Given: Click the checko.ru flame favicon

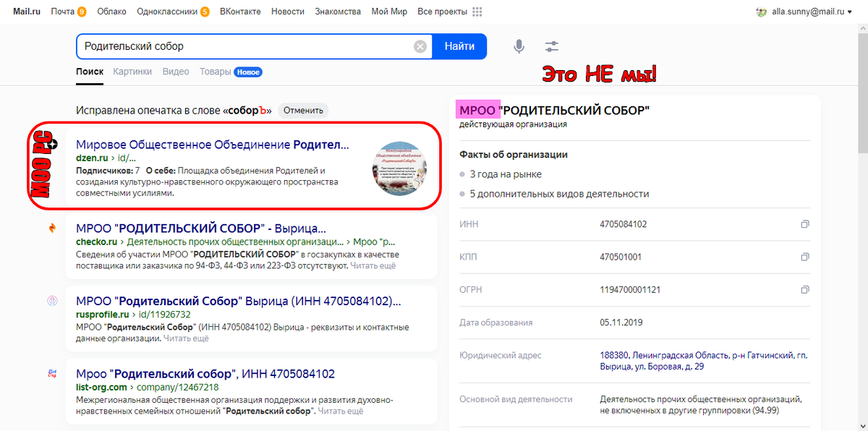Looking at the screenshot, I should (x=52, y=228).
